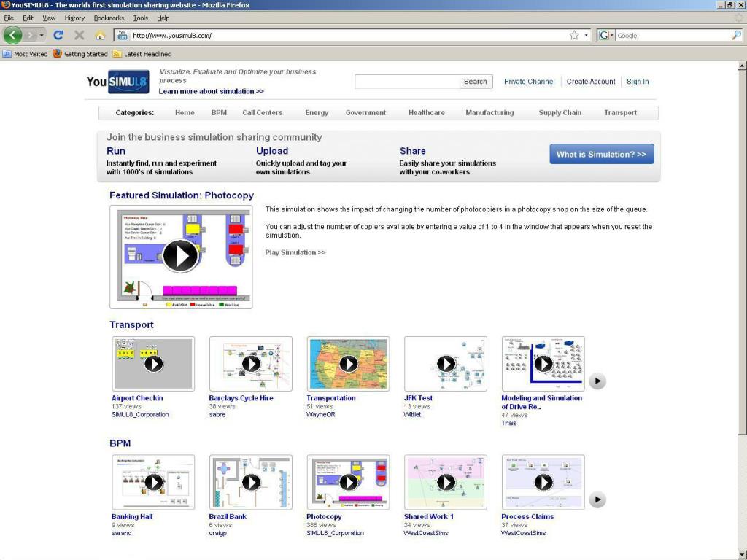The image size is (747, 560).
Task: Open the Edit menu
Action: pos(28,18)
